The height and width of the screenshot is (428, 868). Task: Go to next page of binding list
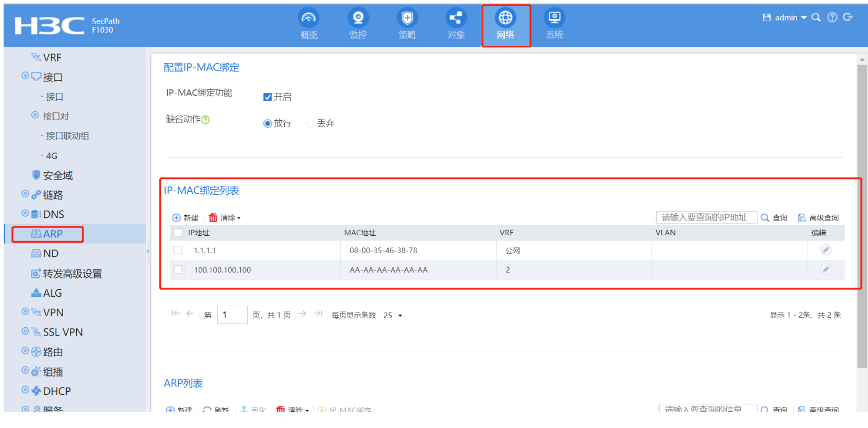pyautogui.click(x=303, y=314)
